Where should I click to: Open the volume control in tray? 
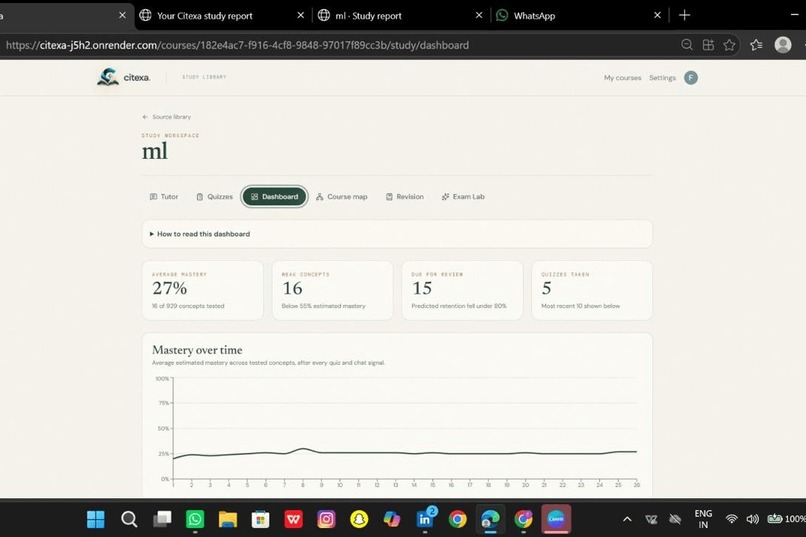click(x=753, y=519)
